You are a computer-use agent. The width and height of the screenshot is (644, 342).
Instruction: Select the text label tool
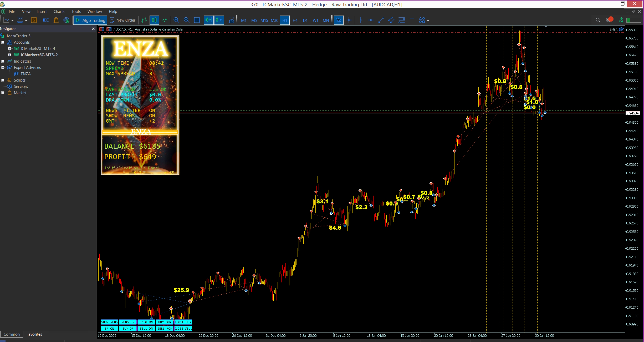point(412,20)
